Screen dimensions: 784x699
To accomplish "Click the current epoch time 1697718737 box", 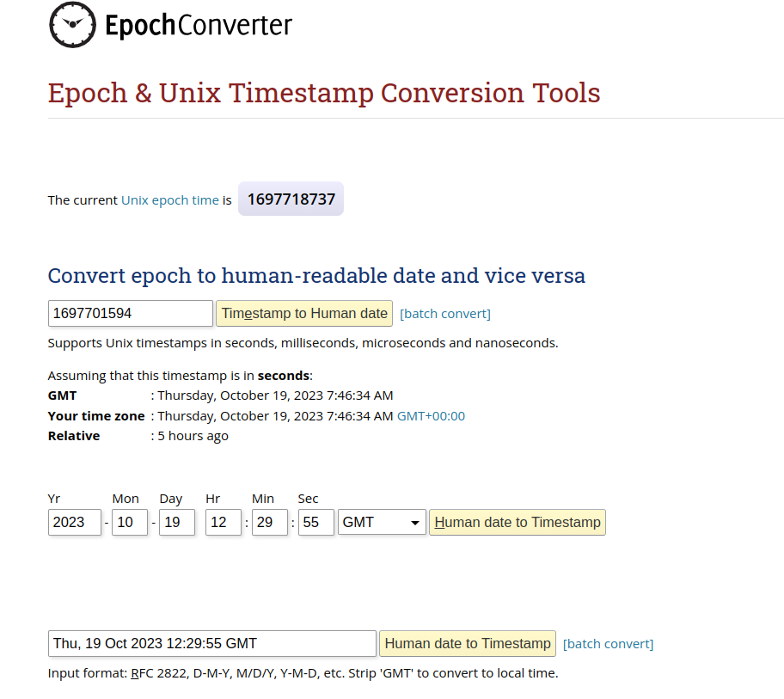I will pyautogui.click(x=291, y=199).
